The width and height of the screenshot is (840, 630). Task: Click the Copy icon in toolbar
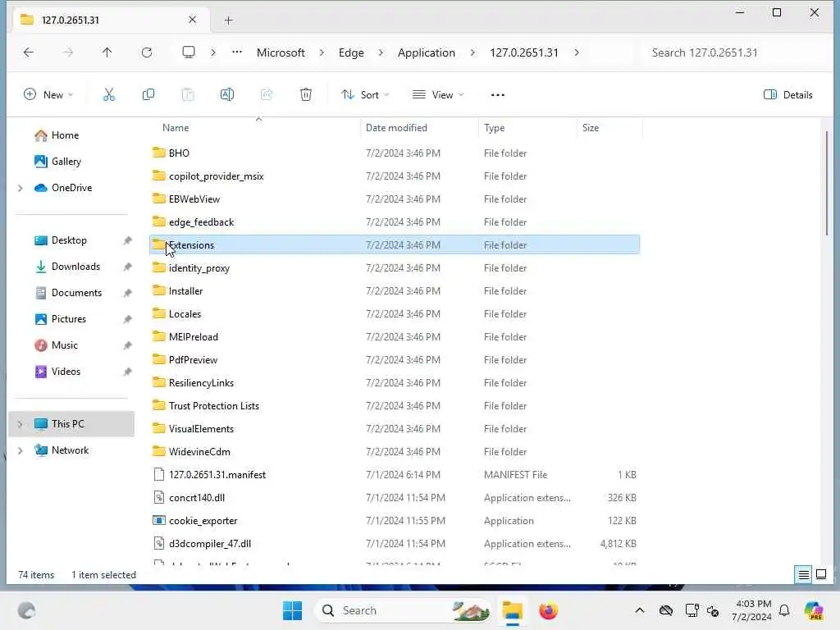tap(148, 95)
